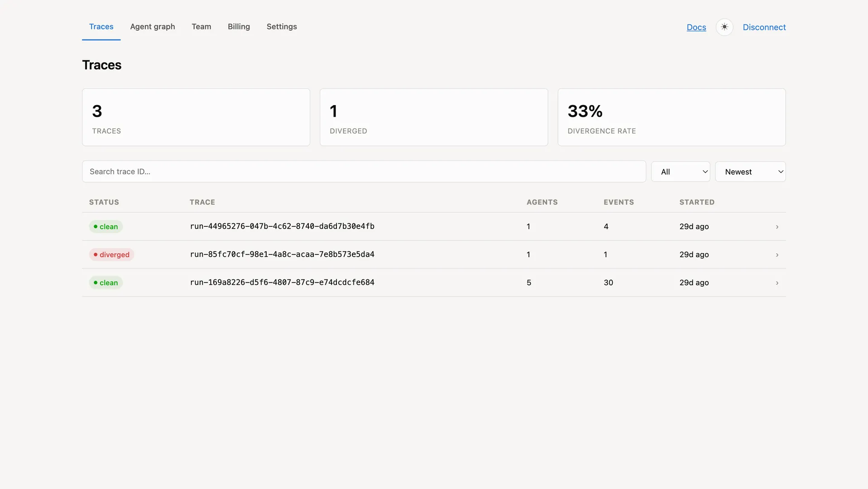Click the Traces page heading
The image size is (868, 489).
(x=101, y=65)
